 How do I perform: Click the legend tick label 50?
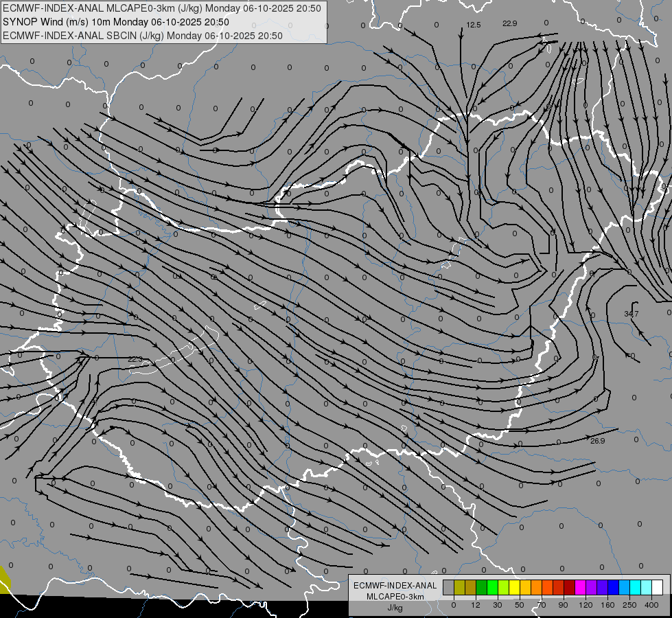pos(520,605)
